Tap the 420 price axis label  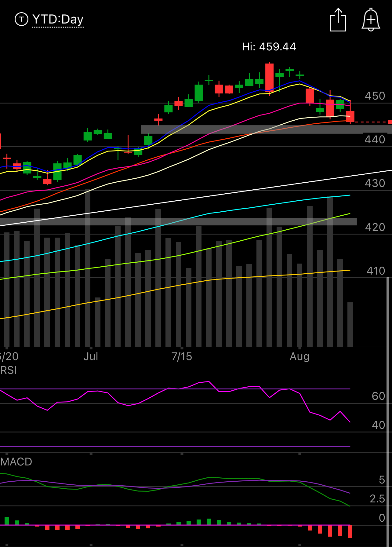[375, 227]
